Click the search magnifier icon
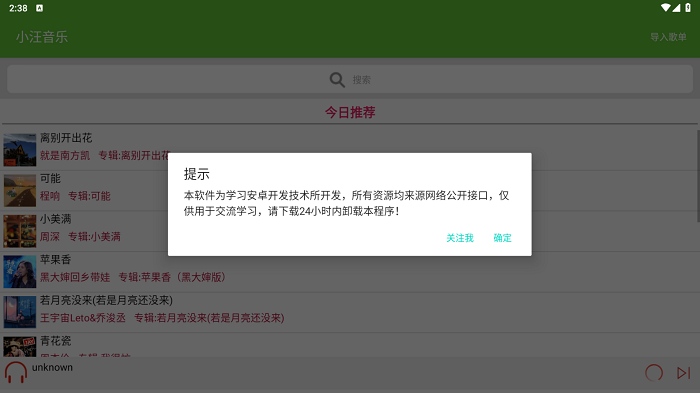This screenshot has height=393, width=700. pos(337,80)
